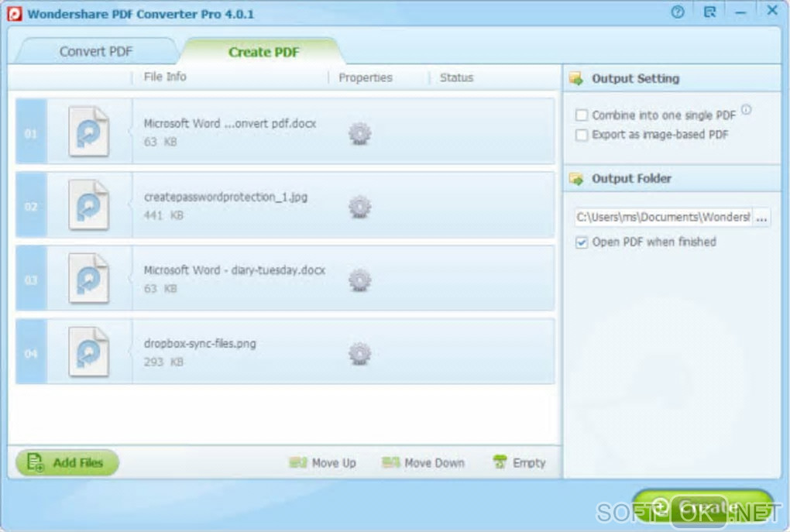
Task: Click the Output Setting header icon
Action: coord(576,78)
